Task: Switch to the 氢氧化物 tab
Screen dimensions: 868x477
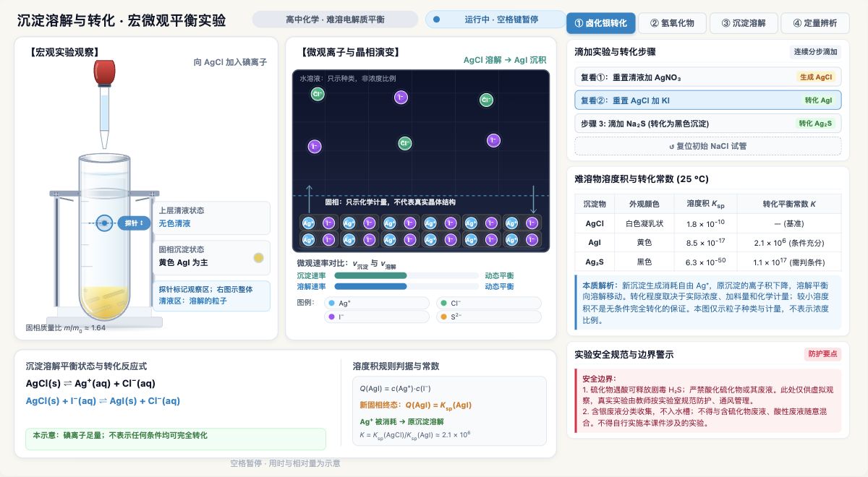Action: tap(672, 23)
